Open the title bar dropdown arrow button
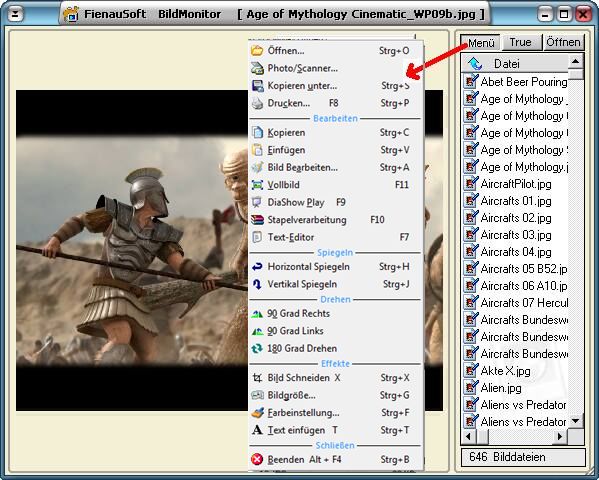The height and width of the screenshot is (480, 599). (15, 15)
